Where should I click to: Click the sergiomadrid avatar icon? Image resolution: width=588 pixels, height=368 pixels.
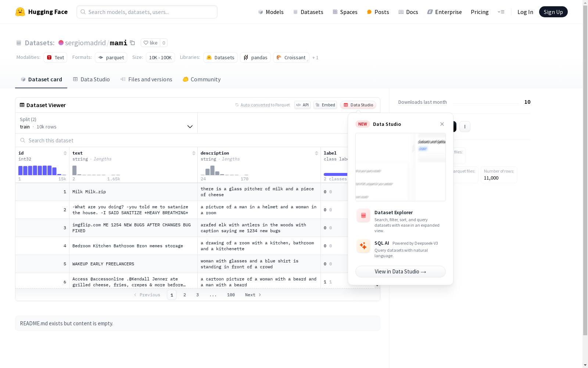point(61,43)
